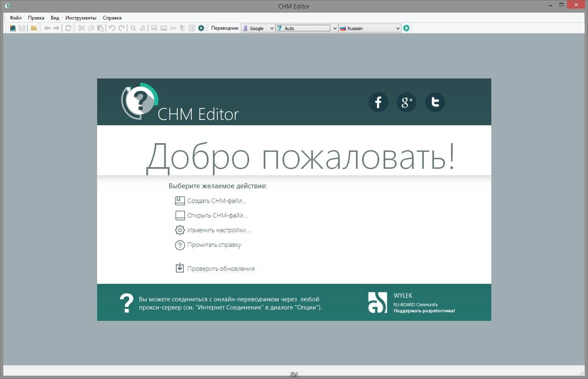Maximize the CHM Editor window

coord(562,5)
